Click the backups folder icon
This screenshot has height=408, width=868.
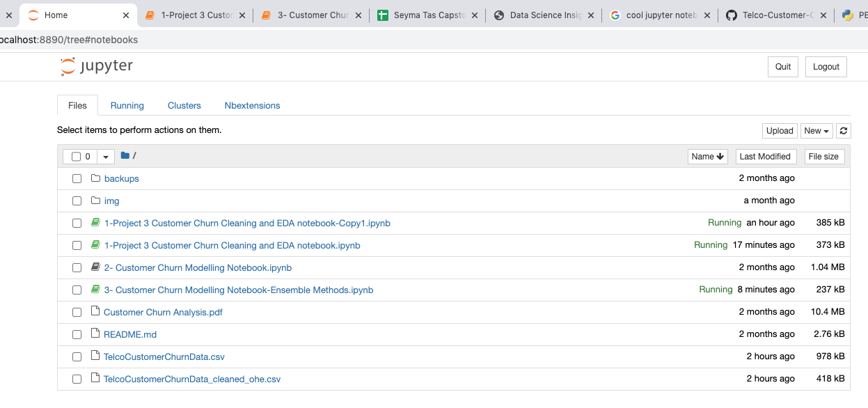tap(96, 179)
